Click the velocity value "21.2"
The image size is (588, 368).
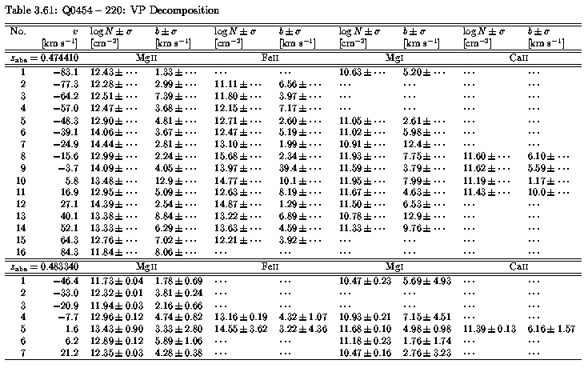coord(70,353)
